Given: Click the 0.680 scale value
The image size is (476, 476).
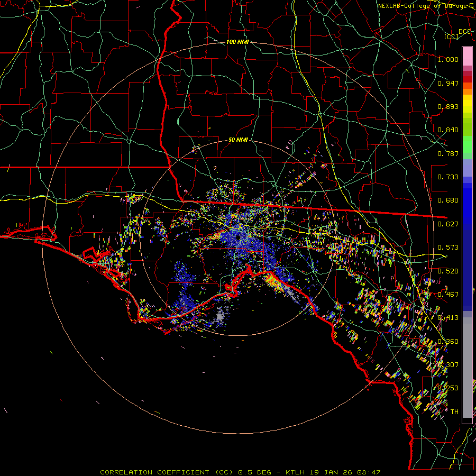Looking at the screenshot, I should tap(448, 200).
